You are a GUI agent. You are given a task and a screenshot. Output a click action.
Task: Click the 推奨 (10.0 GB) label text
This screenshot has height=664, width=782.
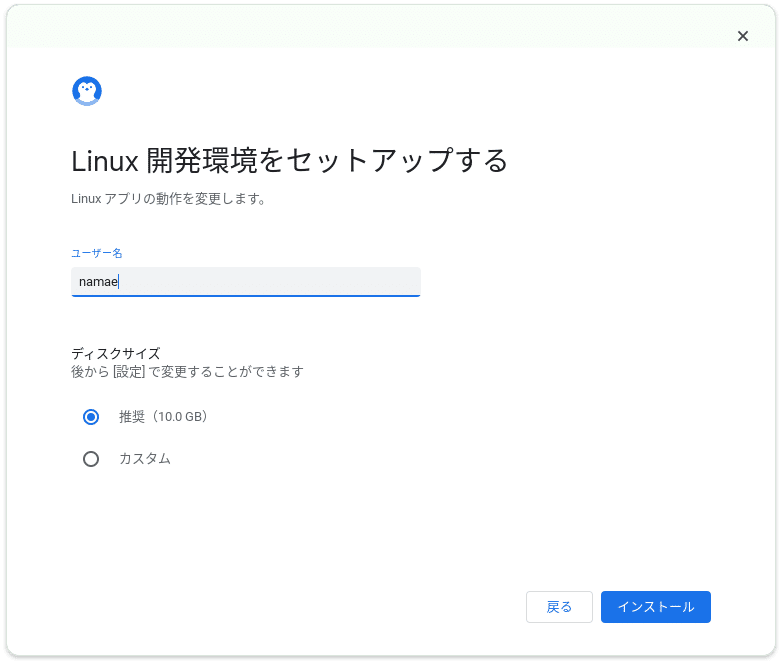point(163,417)
